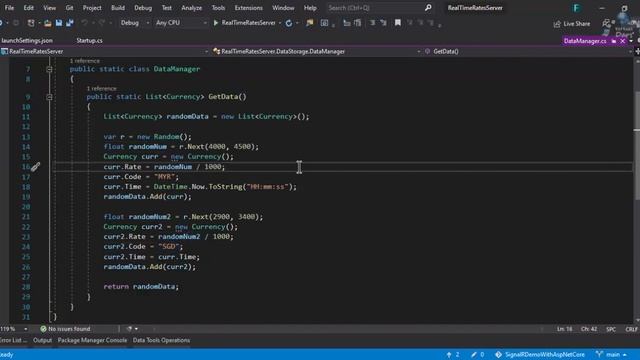Screen dimensions: 640x360
Task: Collapse the DataManager class outline
Action: click(x=49, y=69)
